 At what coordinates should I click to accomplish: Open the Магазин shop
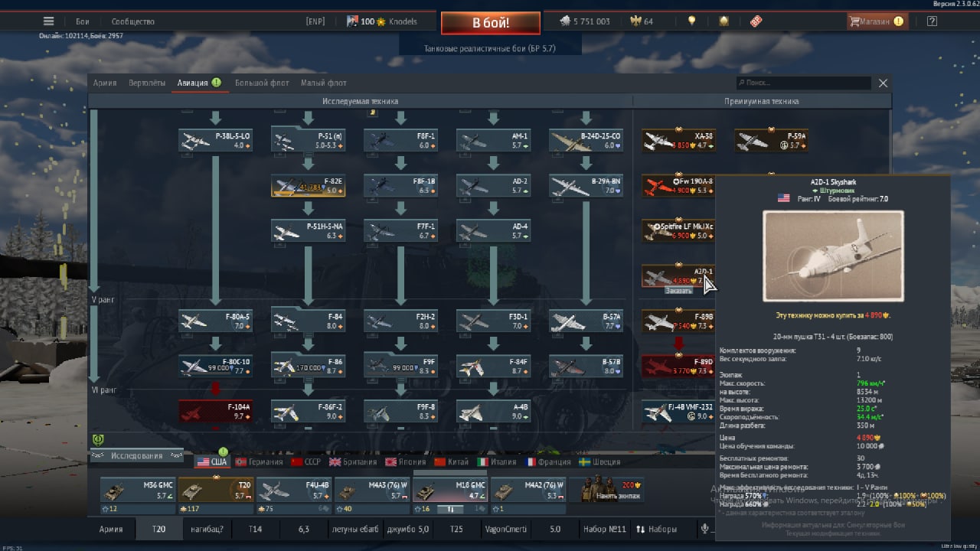pos(876,21)
